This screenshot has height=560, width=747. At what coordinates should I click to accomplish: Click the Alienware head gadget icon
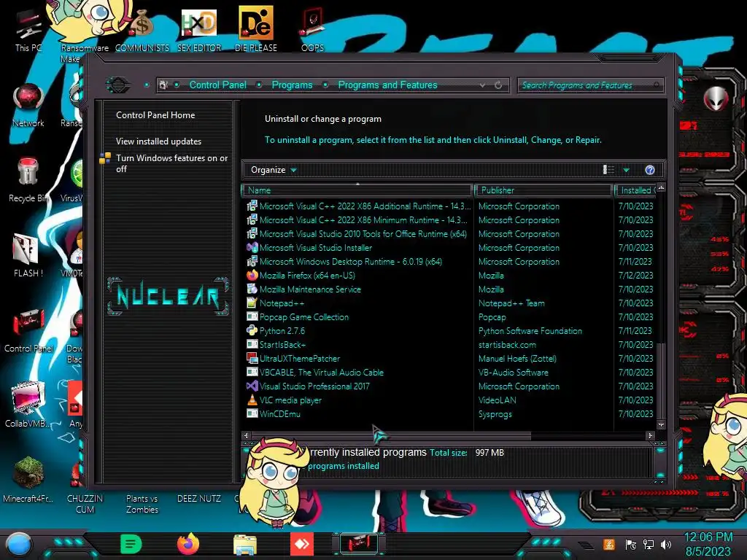(716, 98)
